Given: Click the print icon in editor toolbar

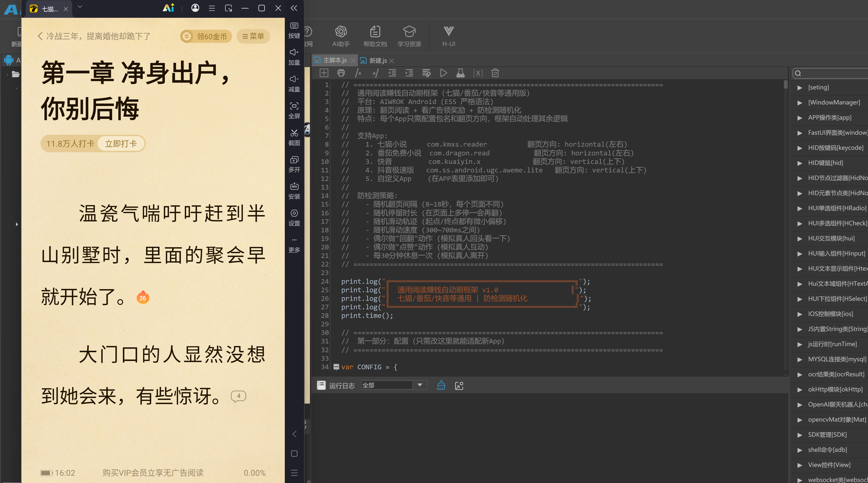Looking at the screenshot, I should pos(341,73).
